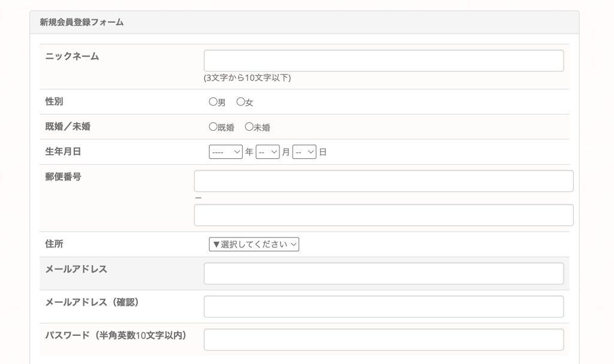This screenshot has height=364, width=614.
Task: Focus the メールアドレス input field
Action: 384,273
